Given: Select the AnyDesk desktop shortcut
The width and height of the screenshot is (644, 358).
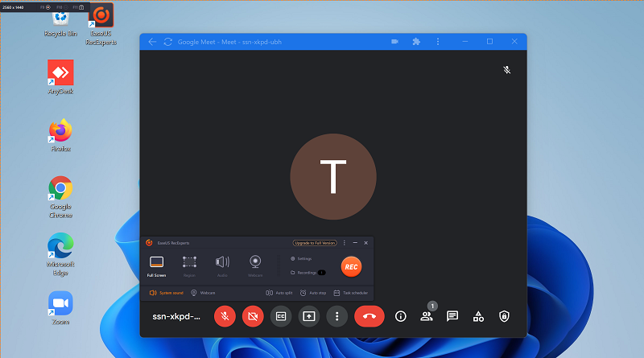Looking at the screenshot, I should coord(60,77).
